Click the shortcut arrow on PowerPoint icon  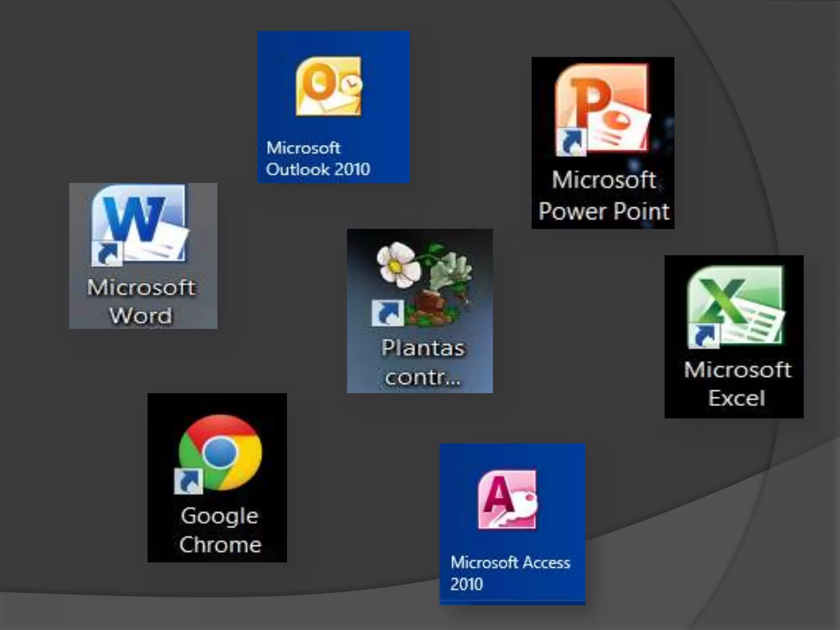571,142
